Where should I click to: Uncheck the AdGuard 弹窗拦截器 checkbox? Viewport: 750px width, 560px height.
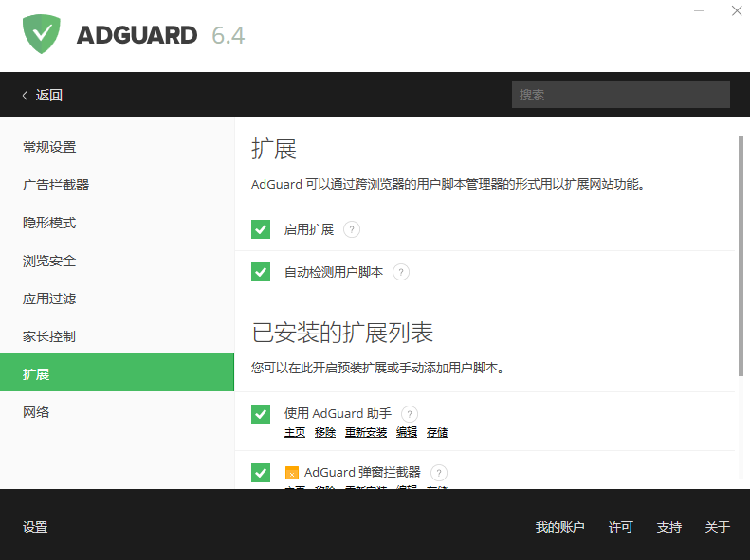pos(261,473)
